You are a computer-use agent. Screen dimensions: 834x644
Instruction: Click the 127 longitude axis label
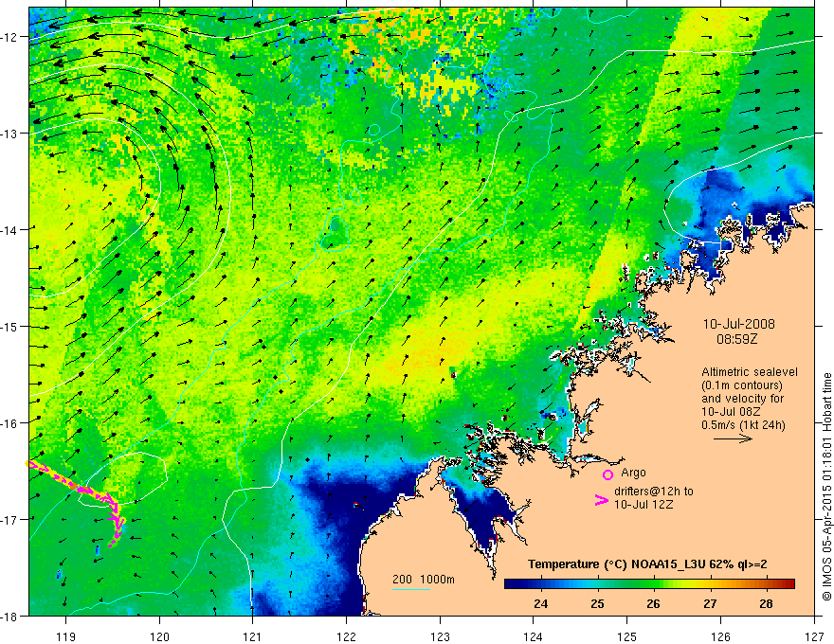click(x=814, y=636)
